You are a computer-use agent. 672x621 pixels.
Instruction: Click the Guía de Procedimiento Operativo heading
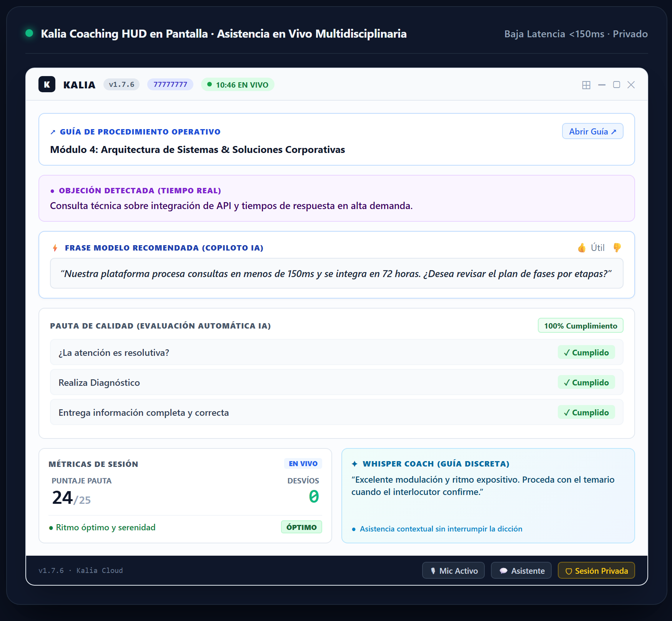140,132
